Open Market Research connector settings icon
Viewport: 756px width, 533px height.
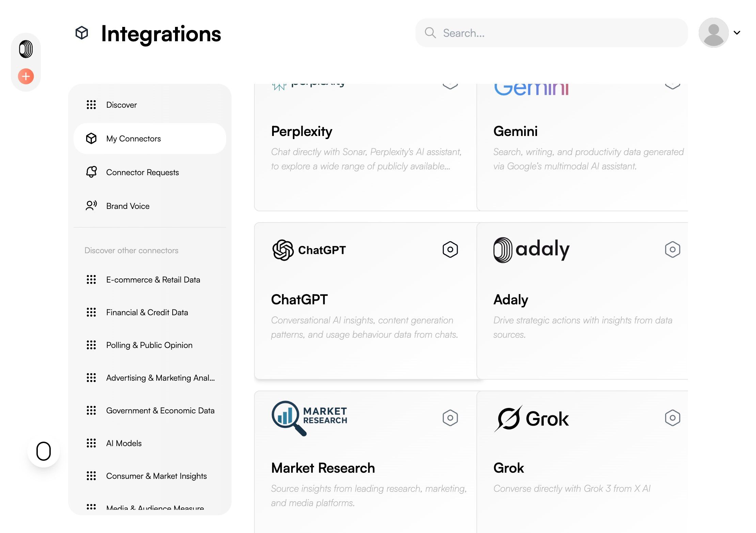[x=450, y=418]
